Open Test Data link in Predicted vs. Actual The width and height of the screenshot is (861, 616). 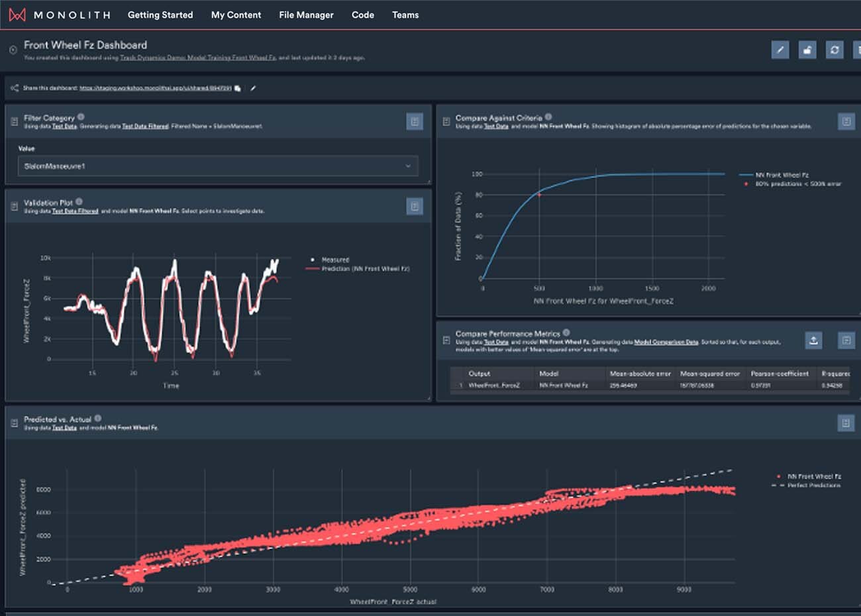click(x=65, y=428)
